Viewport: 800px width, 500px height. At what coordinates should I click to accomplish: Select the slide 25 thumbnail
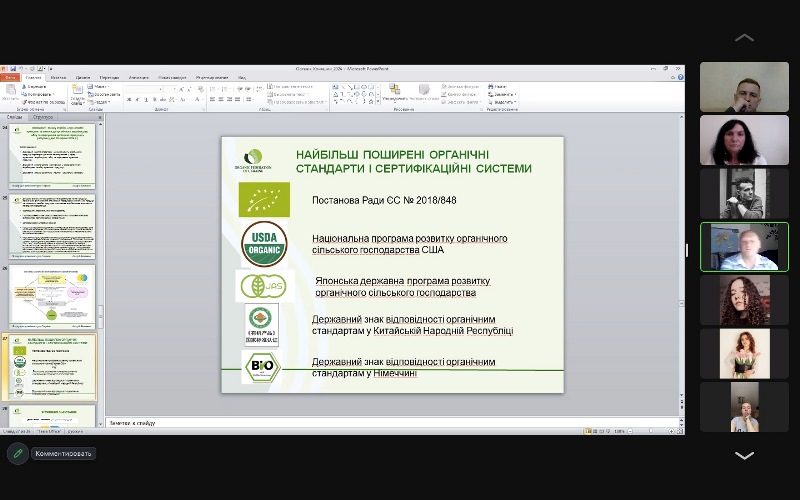coord(54,227)
